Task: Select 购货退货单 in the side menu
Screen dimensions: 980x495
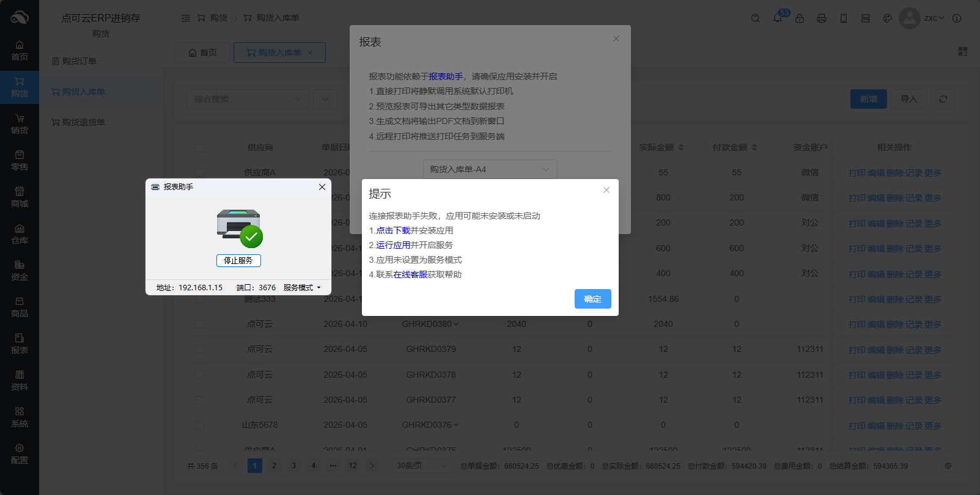Action: pyautogui.click(x=83, y=122)
